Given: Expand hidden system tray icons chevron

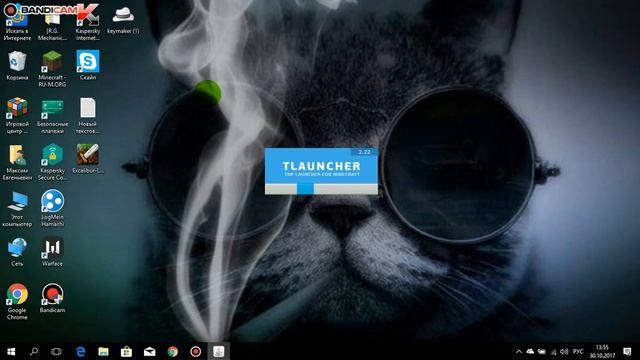Looking at the screenshot, I should tap(519, 351).
